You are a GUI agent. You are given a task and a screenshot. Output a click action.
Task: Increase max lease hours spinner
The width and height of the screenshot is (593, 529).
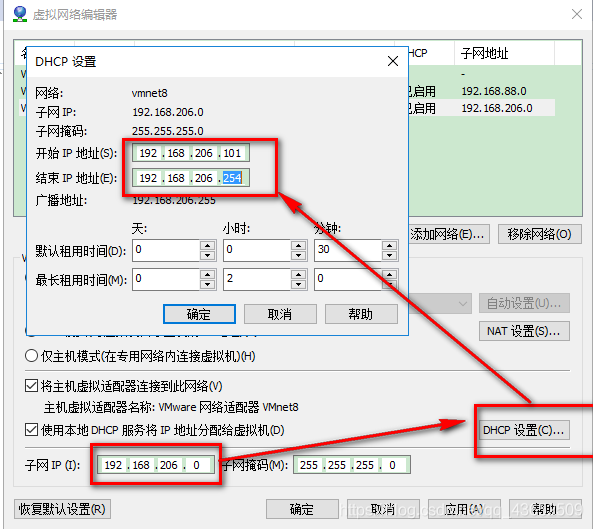[x=298, y=274]
